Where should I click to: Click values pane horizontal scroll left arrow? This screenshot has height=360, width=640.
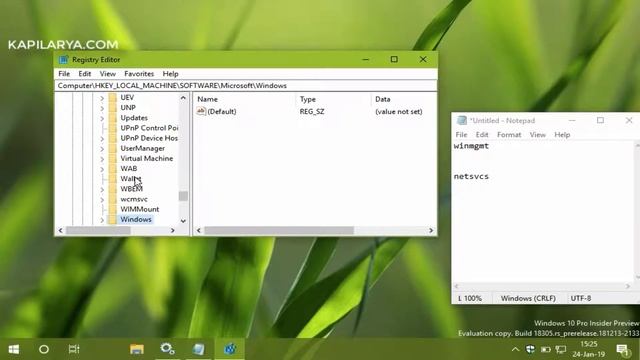click(x=199, y=231)
